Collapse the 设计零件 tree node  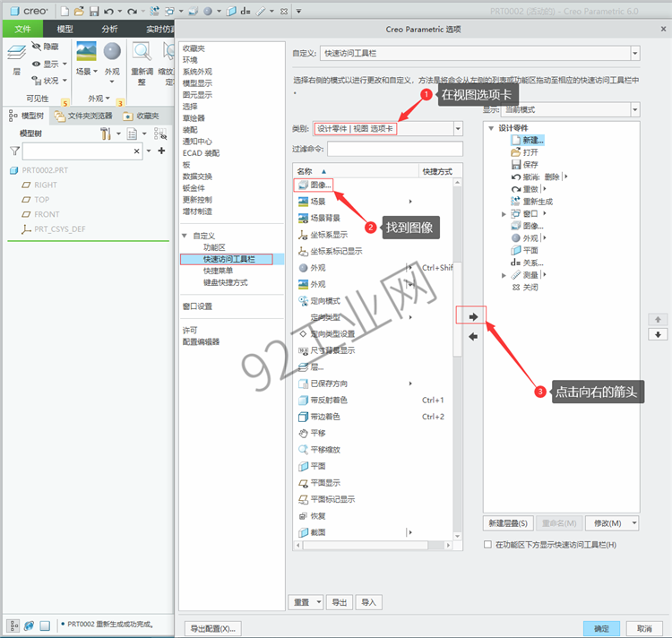click(491, 128)
